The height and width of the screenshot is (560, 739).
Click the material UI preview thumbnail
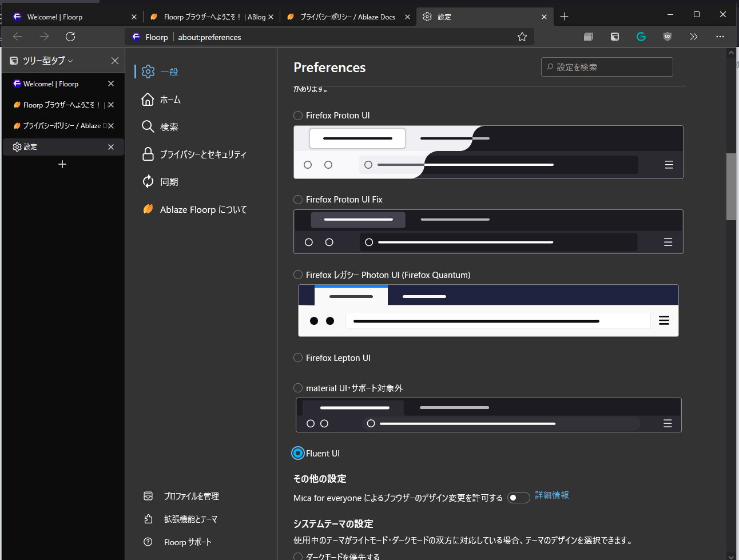[488, 415]
